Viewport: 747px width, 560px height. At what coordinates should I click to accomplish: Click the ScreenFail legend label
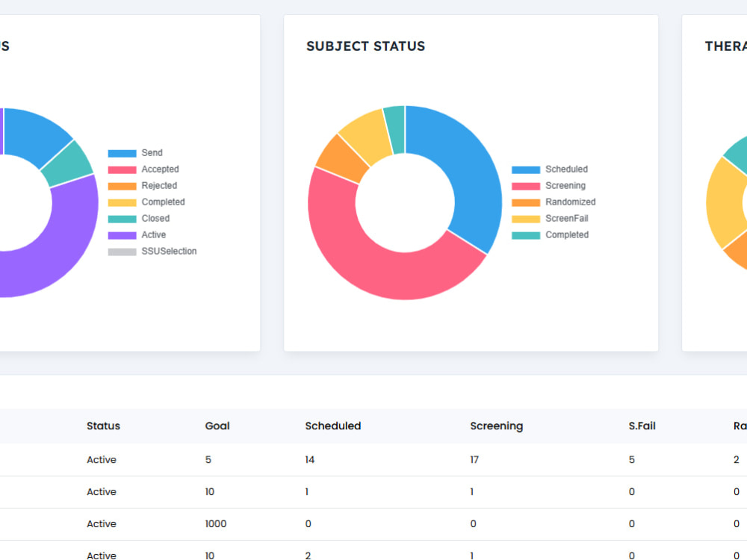(567, 219)
